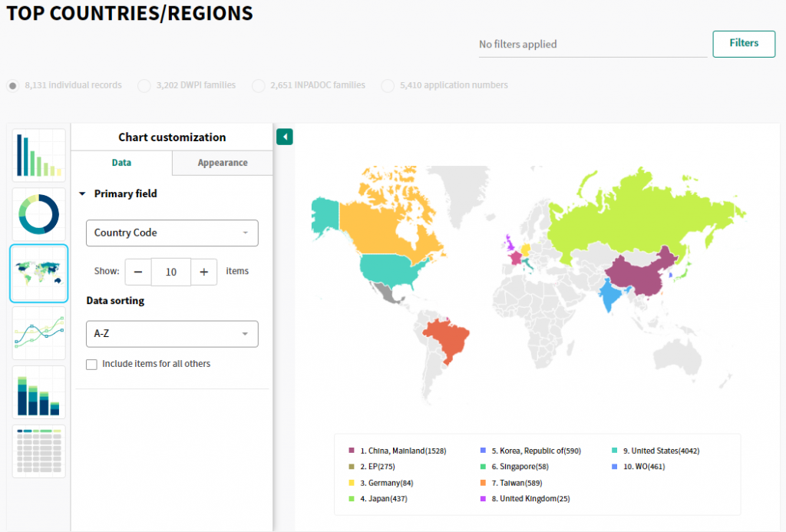
Task: Switch to the Appearance tab
Action: click(x=223, y=163)
